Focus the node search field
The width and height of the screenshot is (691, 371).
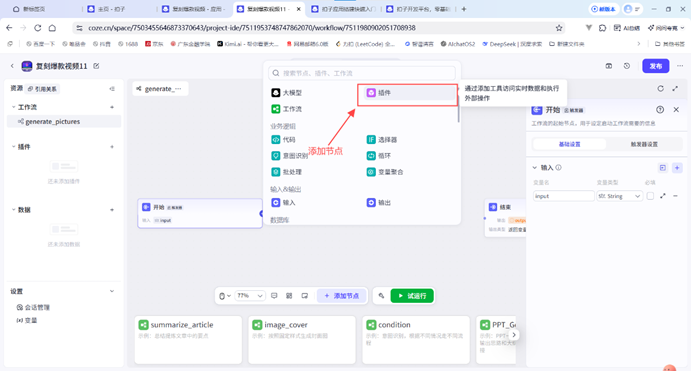point(362,73)
